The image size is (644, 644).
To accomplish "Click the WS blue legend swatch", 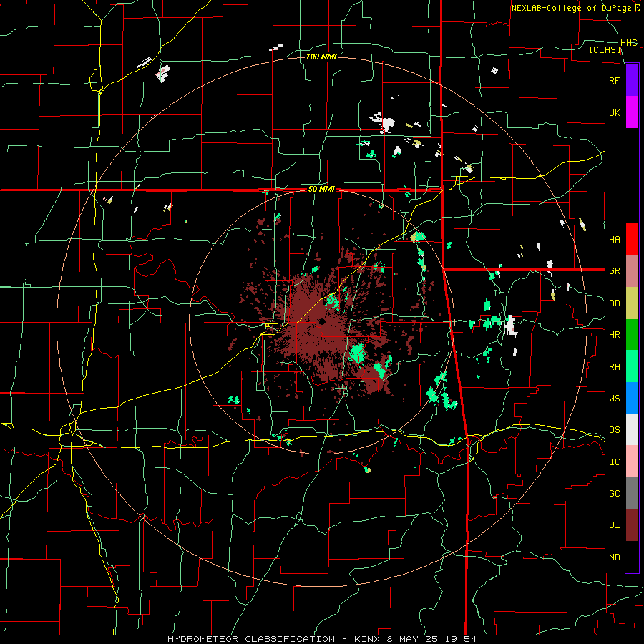I will [632, 398].
